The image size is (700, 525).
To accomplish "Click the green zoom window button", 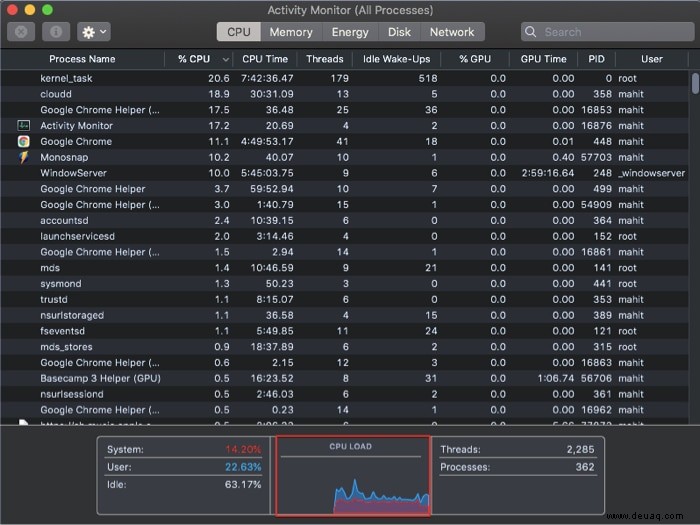I will click(x=47, y=9).
